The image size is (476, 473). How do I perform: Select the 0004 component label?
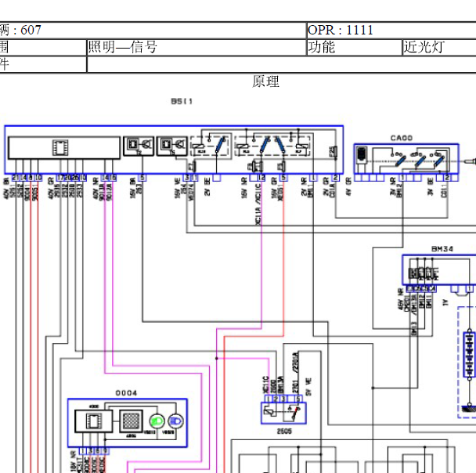(x=126, y=393)
